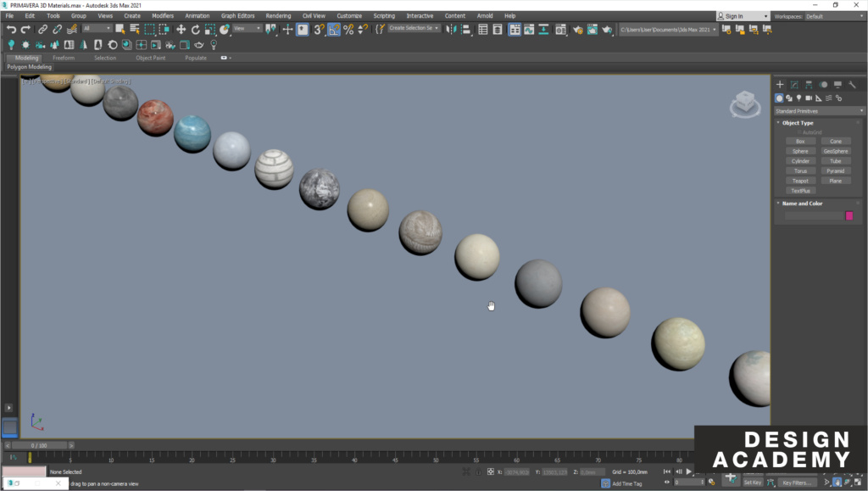Screen dimensions: 868x491
Task: Activate the Rotate transform tool
Action: point(195,30)
